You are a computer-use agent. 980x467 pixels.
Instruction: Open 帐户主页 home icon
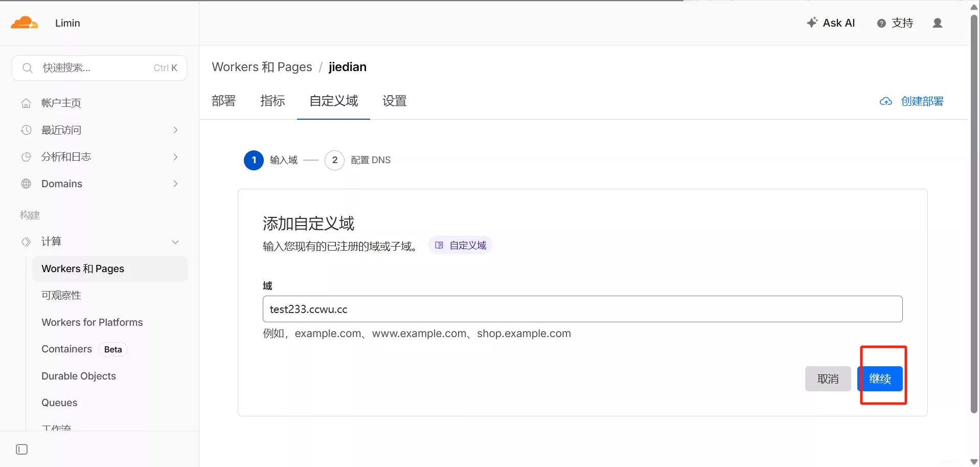(26, 103)
